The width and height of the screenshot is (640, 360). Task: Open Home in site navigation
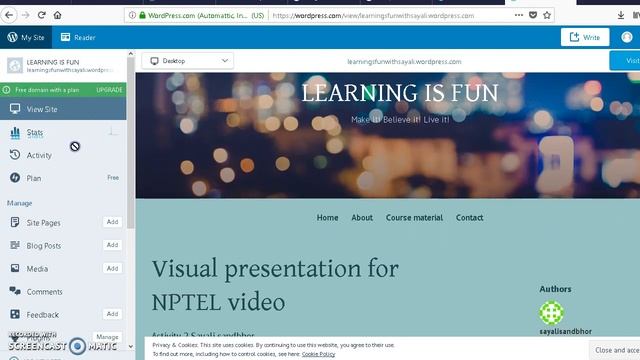(x=327, y=218)
